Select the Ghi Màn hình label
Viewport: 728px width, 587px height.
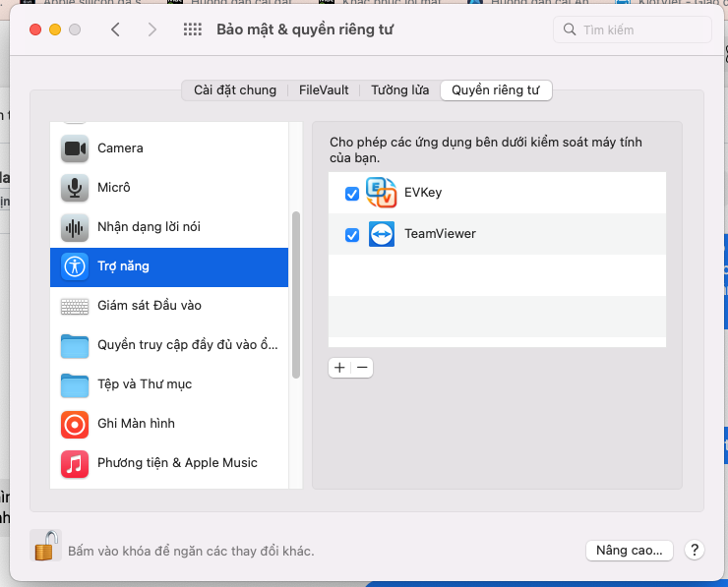tap(136, 423)
